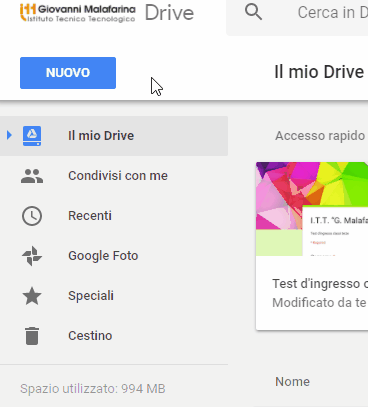Image resolution: width=368 pixels, height=407 pixels.
Task: Click the Condivisi con me people icon
Action: (x=32, y=176)
